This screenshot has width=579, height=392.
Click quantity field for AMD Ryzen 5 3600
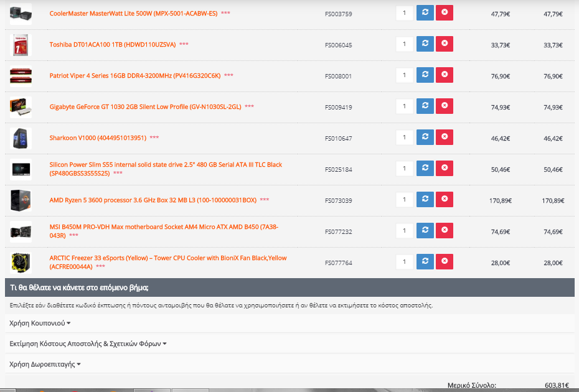point(404,199)
